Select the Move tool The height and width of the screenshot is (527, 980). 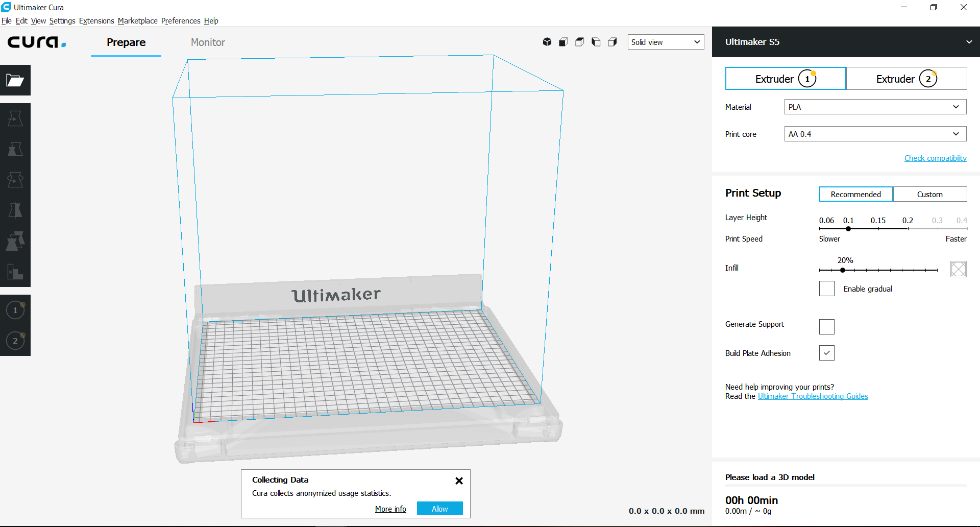point(15,118)
